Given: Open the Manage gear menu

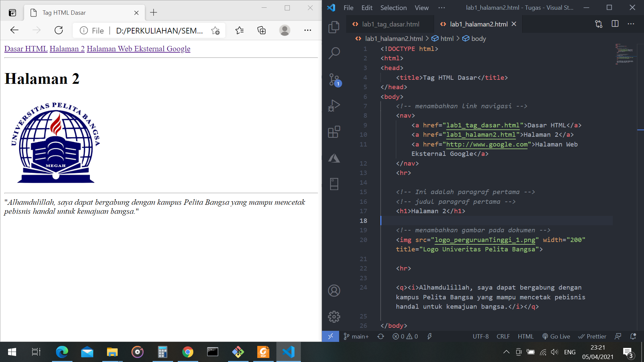Looking at the screenshot, I should tap(334, 316).
